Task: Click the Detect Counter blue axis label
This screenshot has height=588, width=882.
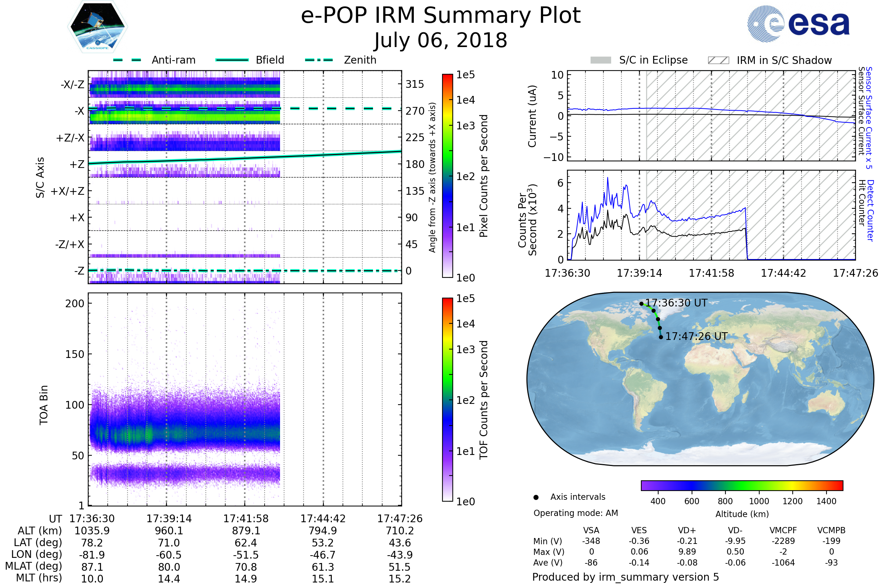Action: tap(870, 210)
